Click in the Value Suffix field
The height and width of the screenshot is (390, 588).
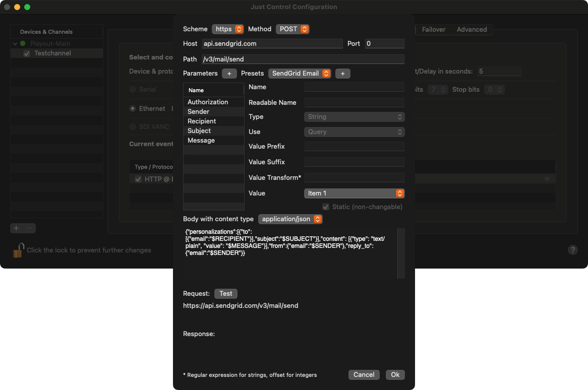click(354, 162)
